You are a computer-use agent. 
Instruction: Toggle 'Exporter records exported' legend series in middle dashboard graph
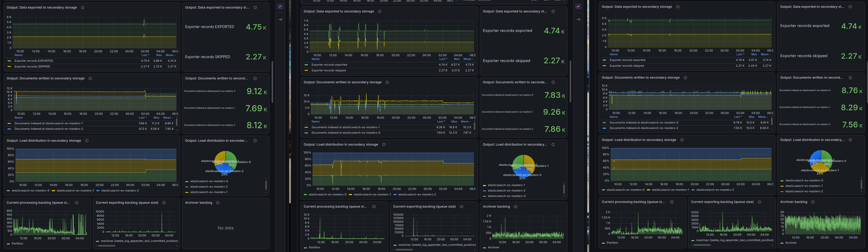(x=329, y=65)
